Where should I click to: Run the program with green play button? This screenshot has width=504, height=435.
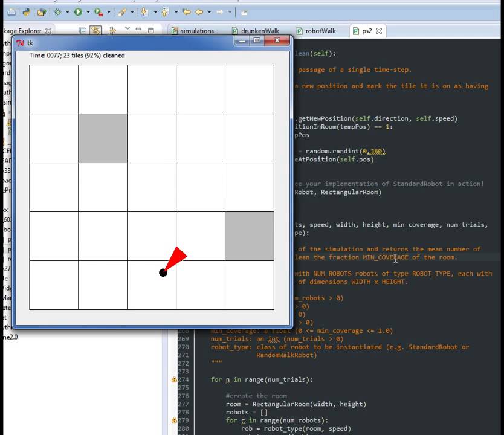coord(78,12)
